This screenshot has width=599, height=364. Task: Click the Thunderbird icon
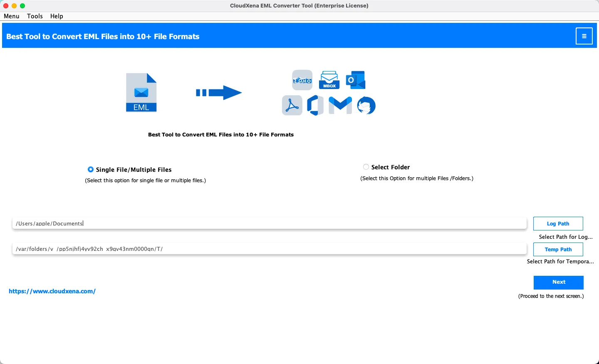tap(366, 105)
